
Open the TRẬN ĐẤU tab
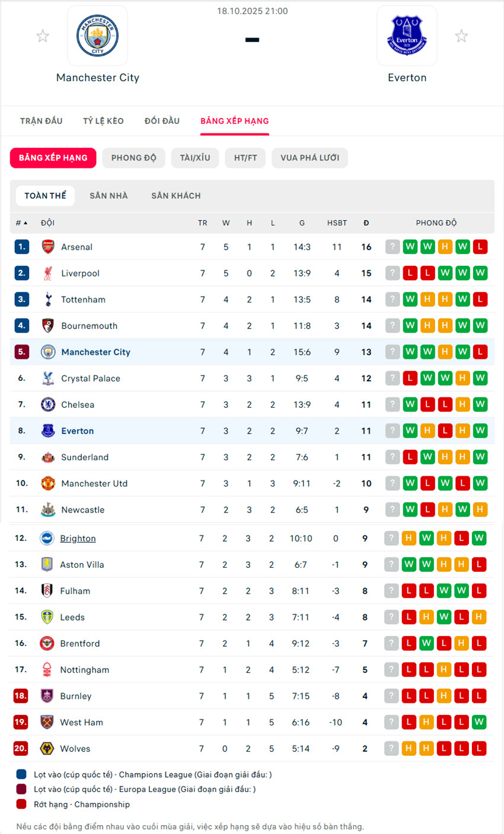41,121
